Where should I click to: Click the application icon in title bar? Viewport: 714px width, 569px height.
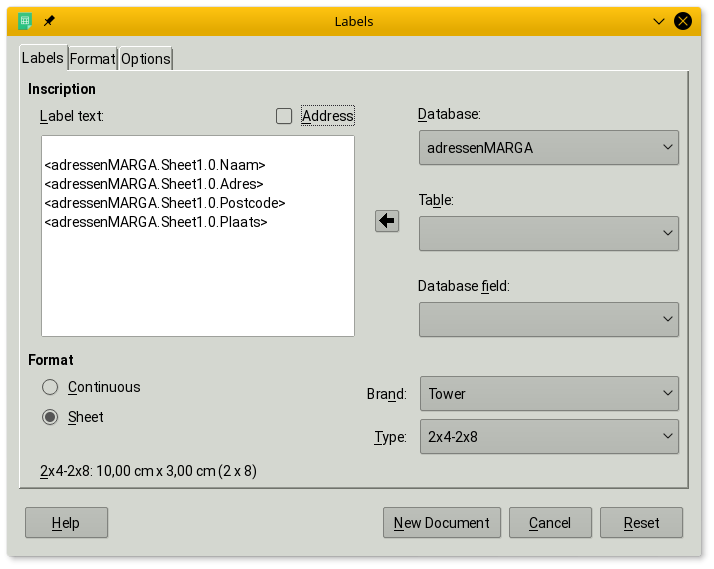pos(25,20)
